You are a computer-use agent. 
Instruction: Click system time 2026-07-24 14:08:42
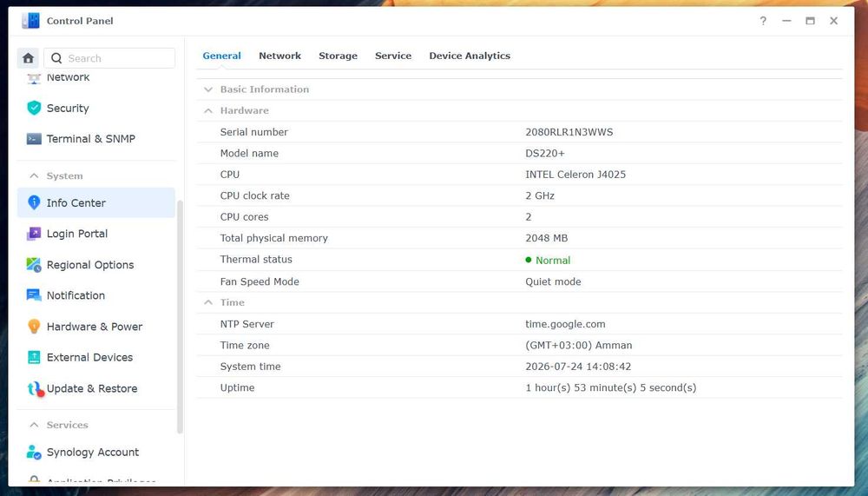[578, 367]
